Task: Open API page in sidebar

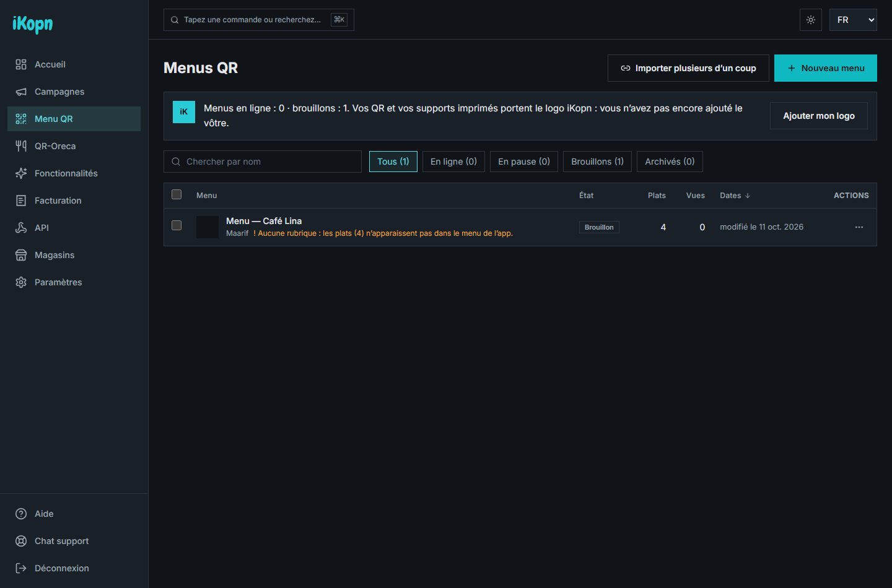Action: (x=74, y=228)
